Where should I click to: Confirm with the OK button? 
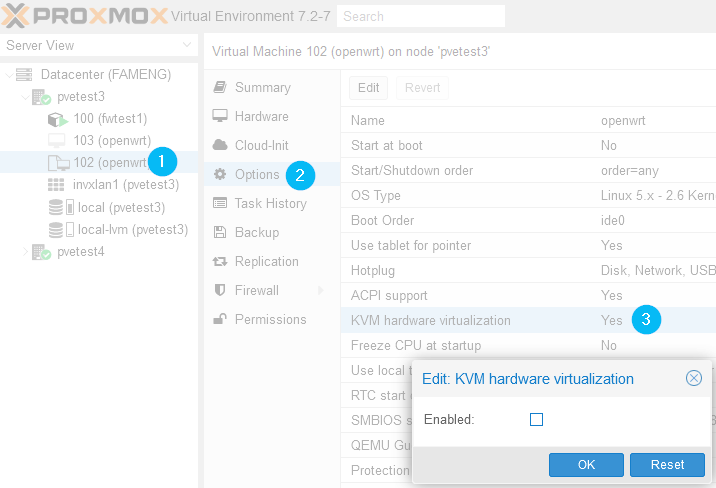[x=586, y=465]
